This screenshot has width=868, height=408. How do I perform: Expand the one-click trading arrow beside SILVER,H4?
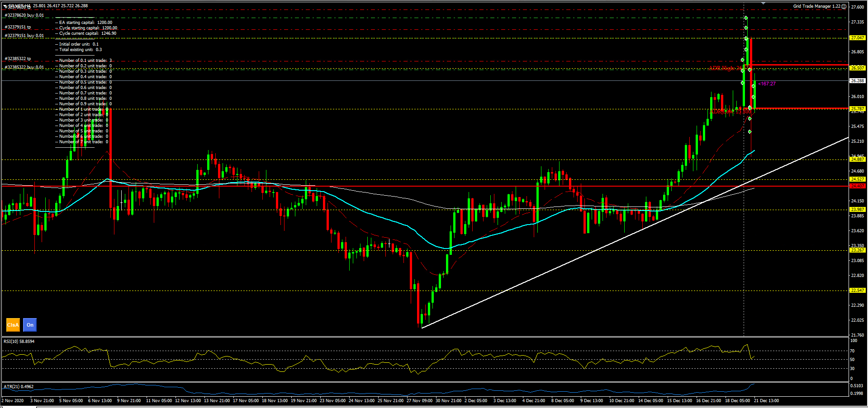click(x=5, y=6)
